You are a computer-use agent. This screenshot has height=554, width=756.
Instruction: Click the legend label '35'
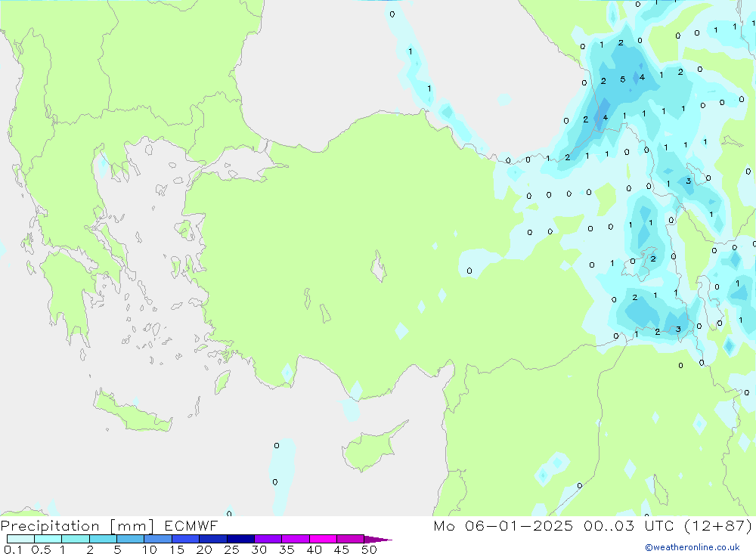tap(287, 549)
